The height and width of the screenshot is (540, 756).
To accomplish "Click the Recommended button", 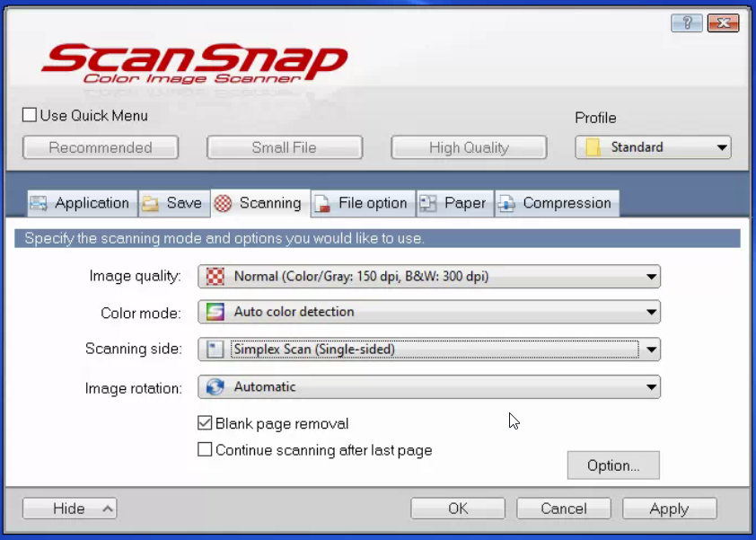I will (101, 147).
